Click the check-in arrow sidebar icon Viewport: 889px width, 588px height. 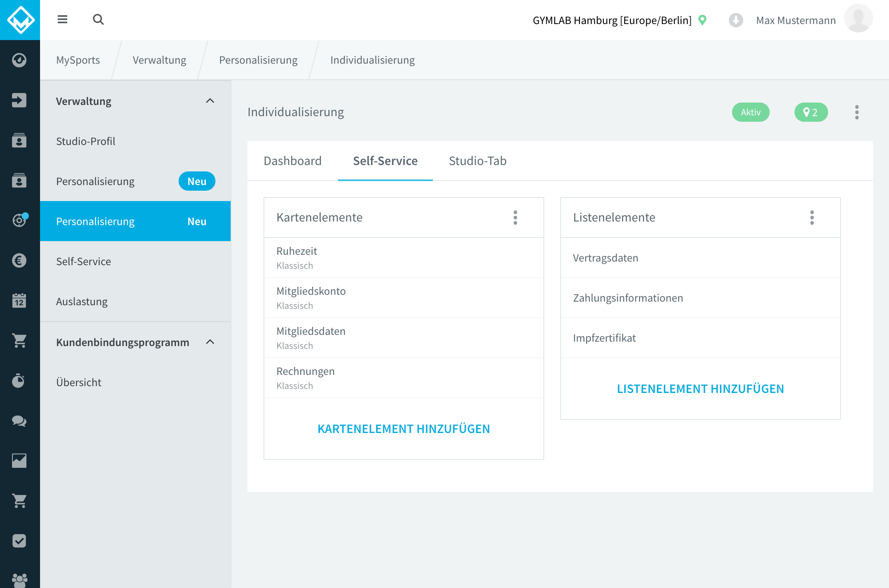19,100
